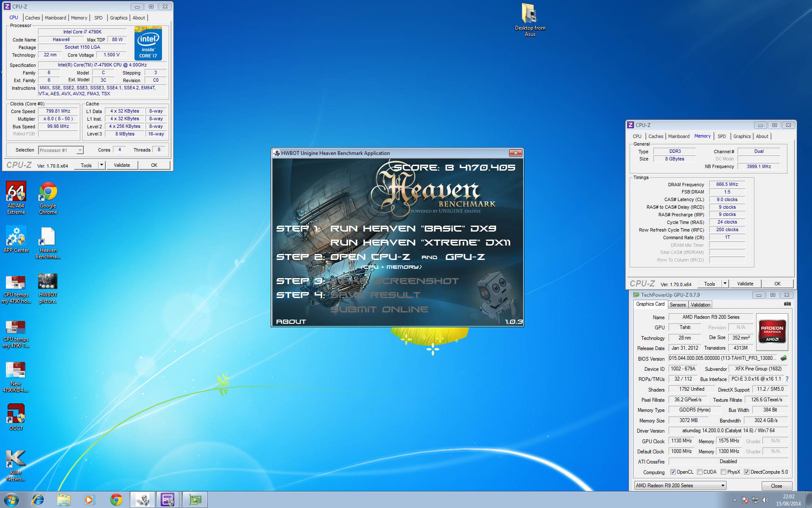Open Windows Media Player from the taskbar
812x508 pixels.
click(89, 500)
